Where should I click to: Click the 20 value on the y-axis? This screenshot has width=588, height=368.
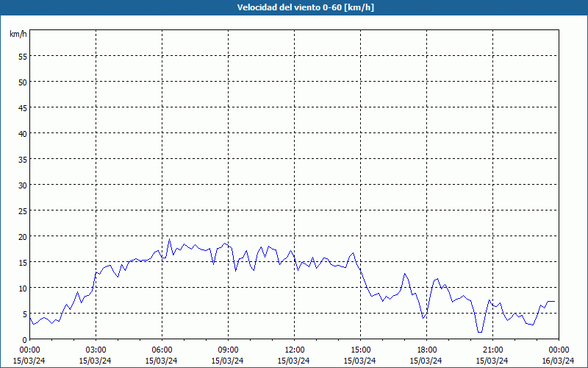23,236
